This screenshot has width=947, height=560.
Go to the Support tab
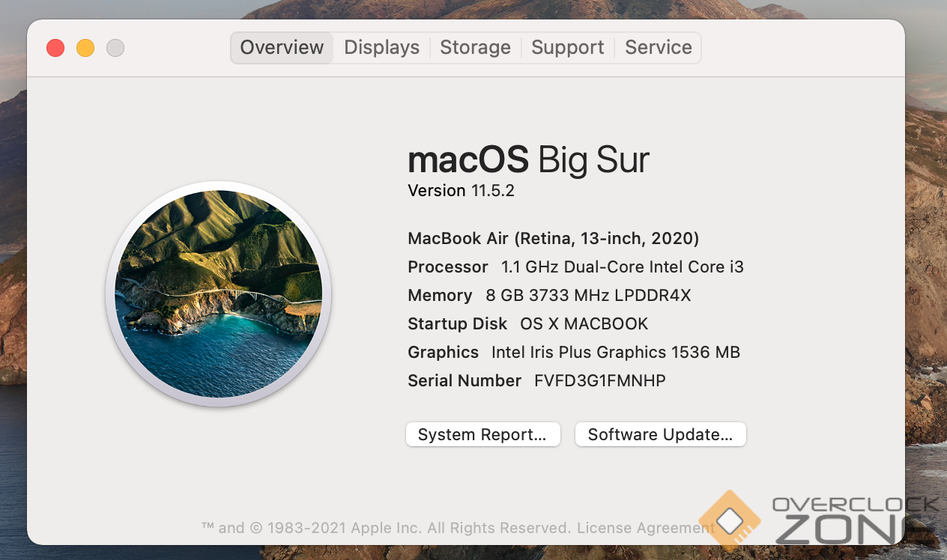[x=567, y=48]
